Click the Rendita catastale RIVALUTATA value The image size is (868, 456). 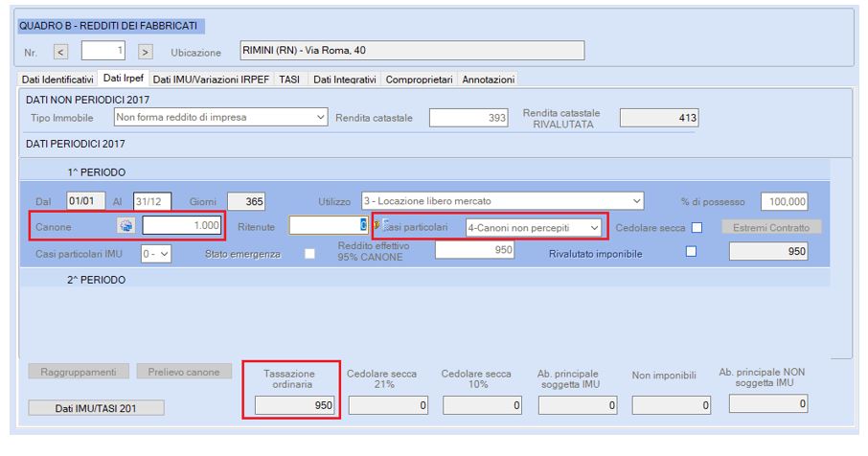point(659,117)
